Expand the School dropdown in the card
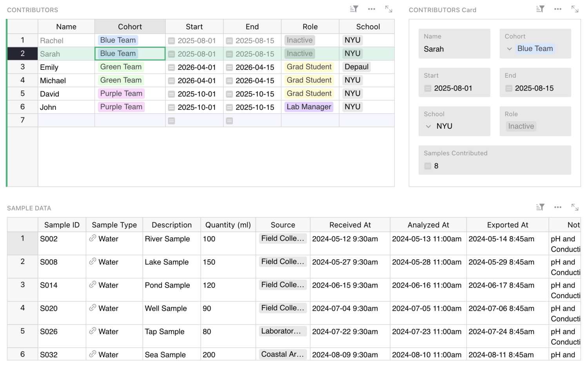The image size is (588, 368). tap(428, 126)
